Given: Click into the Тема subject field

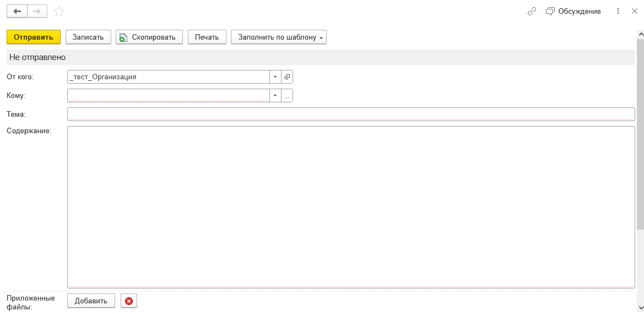Looking at the screenshot, I should [350, 114].
